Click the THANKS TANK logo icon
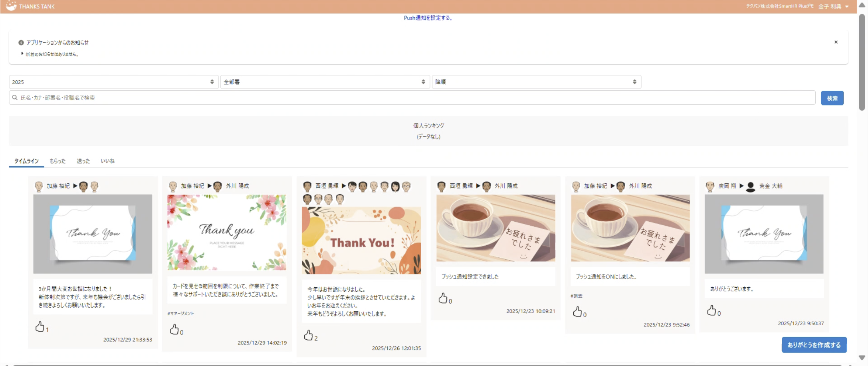 click(x=11, y=6)
